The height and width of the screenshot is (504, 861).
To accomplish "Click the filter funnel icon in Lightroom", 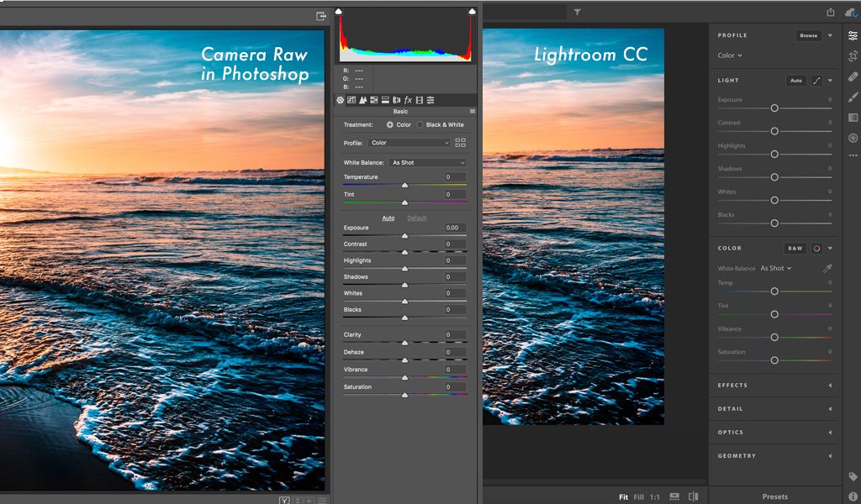I will 577,12.
